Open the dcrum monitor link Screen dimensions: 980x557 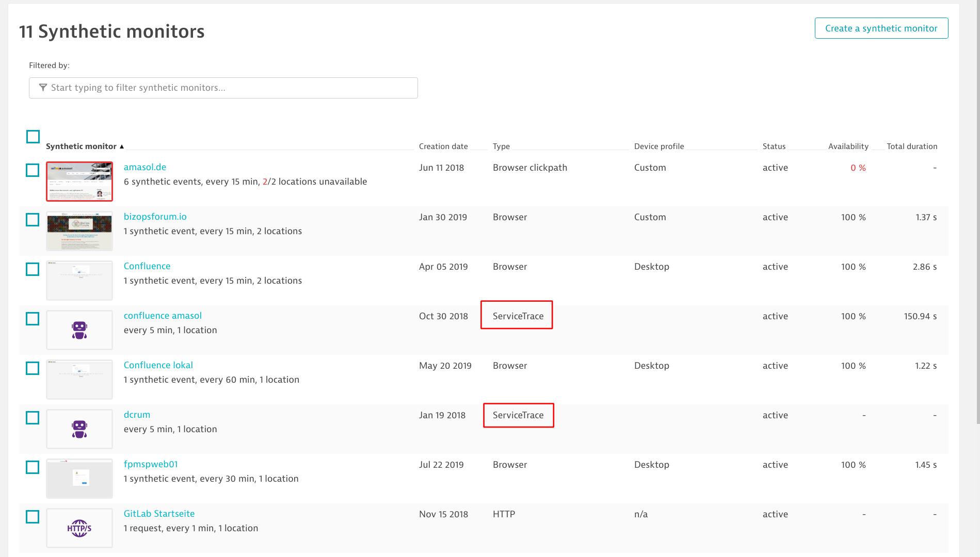pyautogui.click(x=137, y=415)
